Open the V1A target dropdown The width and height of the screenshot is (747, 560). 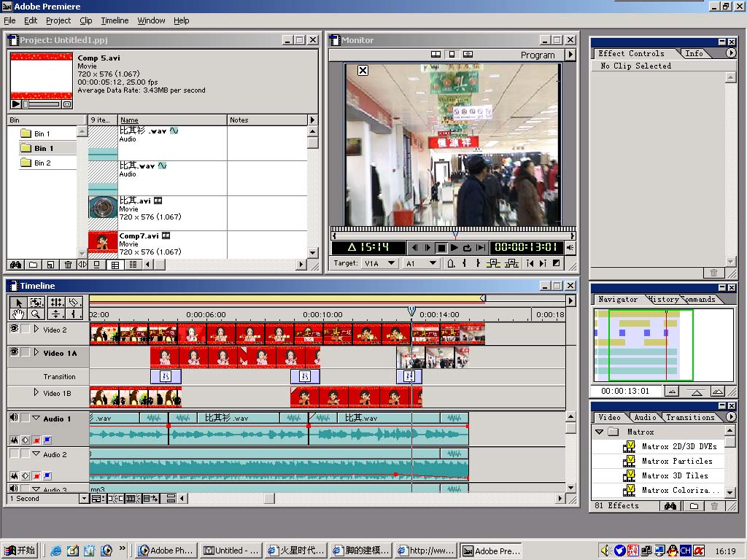click(379, 262)
